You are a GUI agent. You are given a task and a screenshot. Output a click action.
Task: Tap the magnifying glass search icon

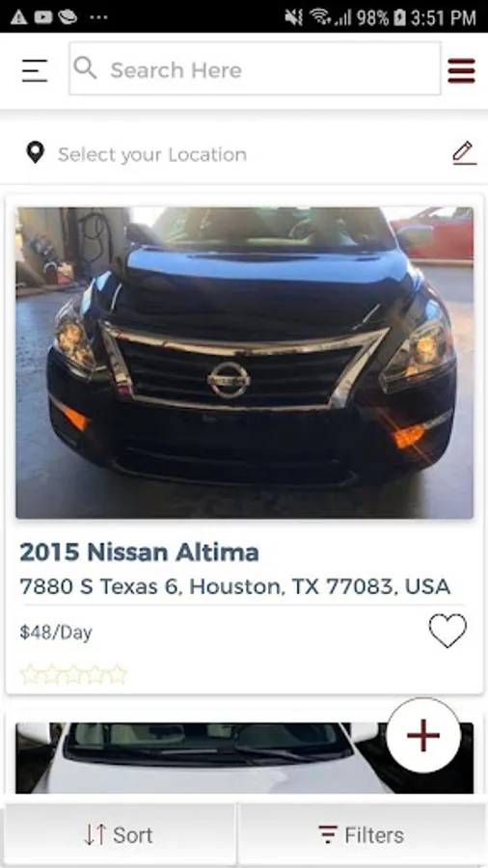click(x=85, y=68)
